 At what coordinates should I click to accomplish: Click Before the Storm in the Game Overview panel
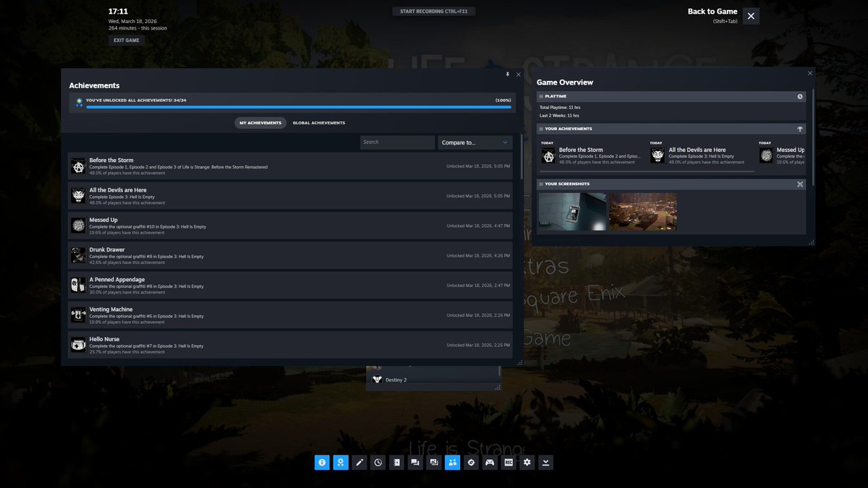click(x=581, y=150)
